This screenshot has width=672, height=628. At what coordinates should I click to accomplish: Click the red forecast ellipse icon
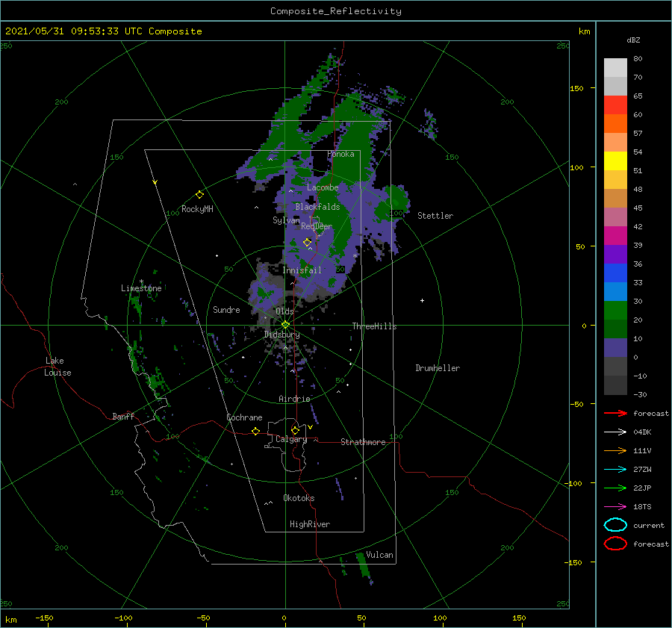[615, 544]
